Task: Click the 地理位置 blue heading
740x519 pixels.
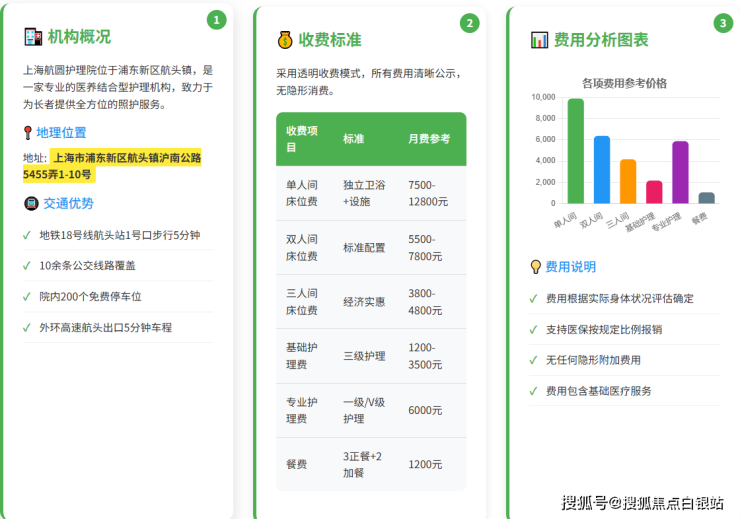Action: (x=61, y=132)
